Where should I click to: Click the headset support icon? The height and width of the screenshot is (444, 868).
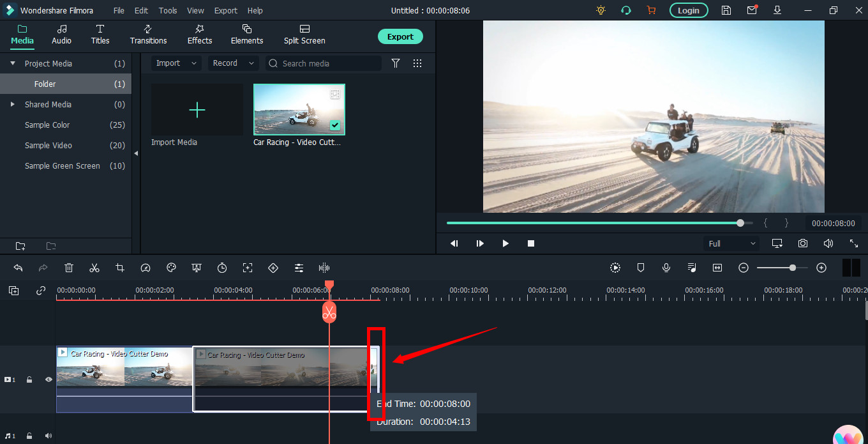(626, 10)
